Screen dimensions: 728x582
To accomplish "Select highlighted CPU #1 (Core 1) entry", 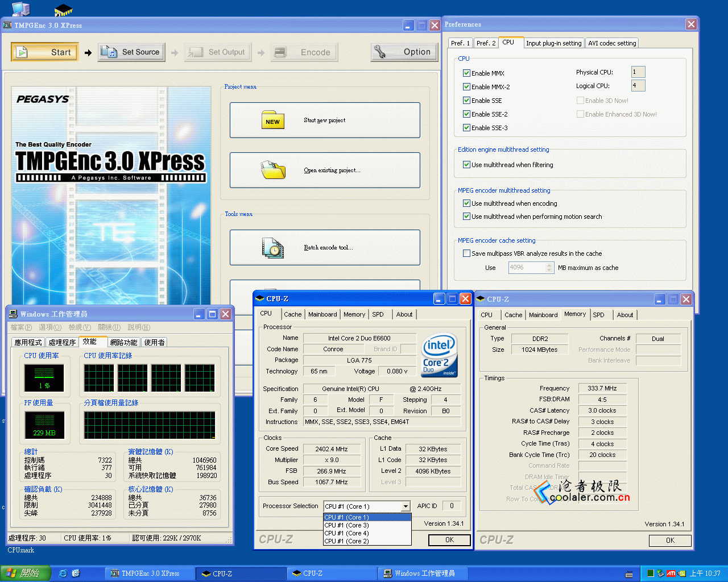I will coord(367,517).
